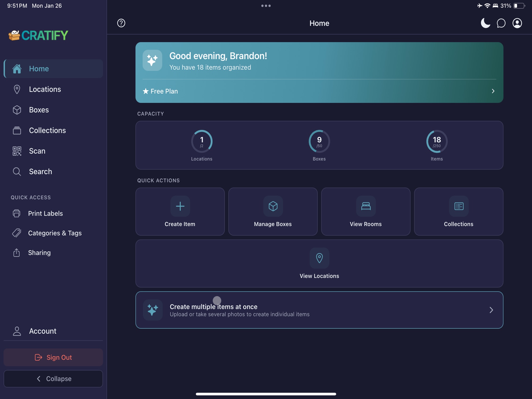The height and width of the screenshot is (399, 532).
Task: Select Home in the sidebar
Action: tap(53, 69)
